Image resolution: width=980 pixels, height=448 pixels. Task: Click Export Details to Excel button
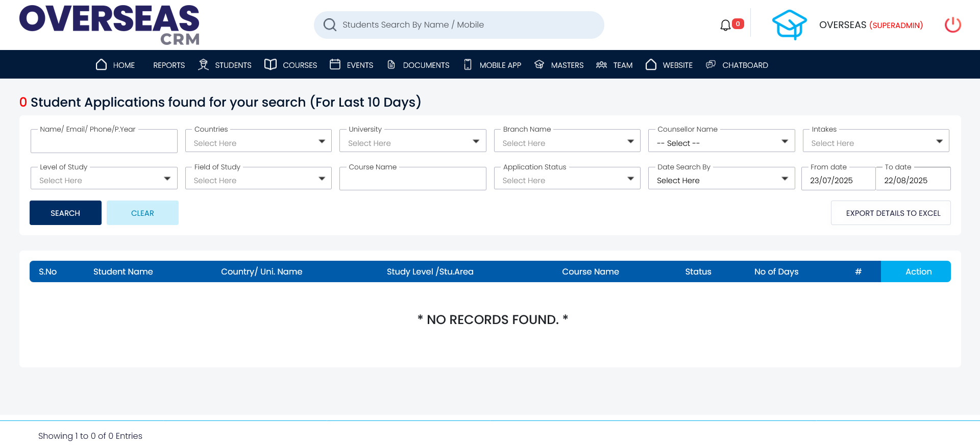(x=891, y=213)
